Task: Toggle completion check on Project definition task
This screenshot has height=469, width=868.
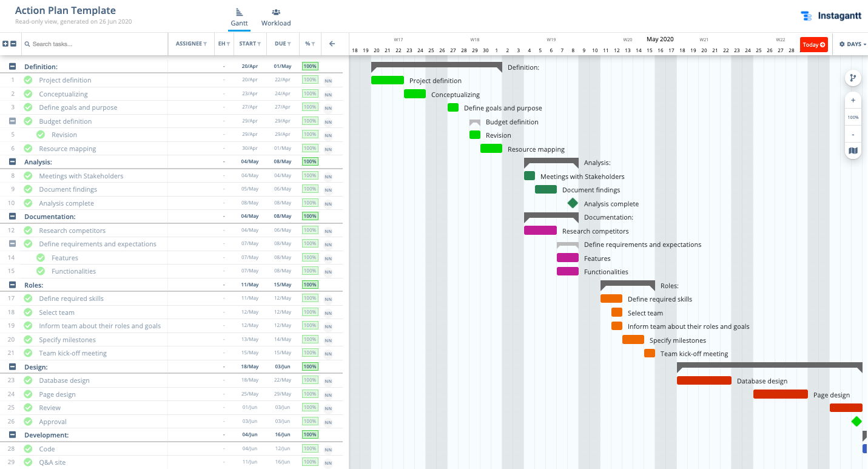Action: tap(28, 79)
